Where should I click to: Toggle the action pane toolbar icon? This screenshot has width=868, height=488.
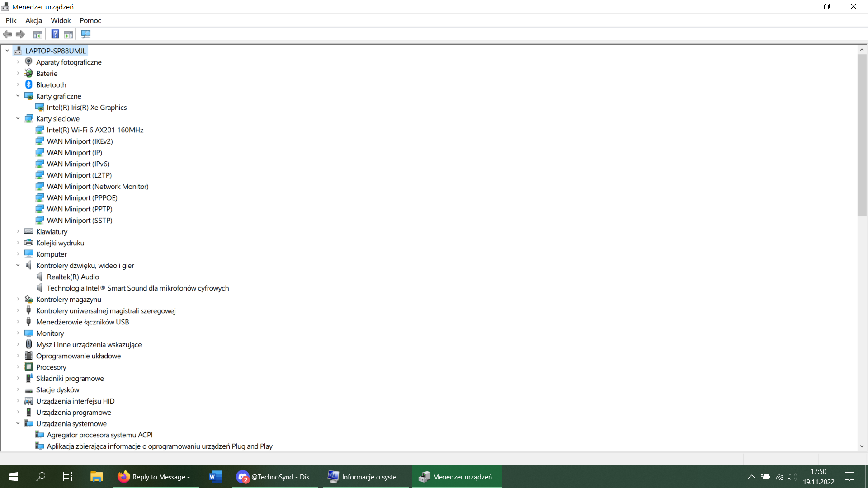[68, 34]
